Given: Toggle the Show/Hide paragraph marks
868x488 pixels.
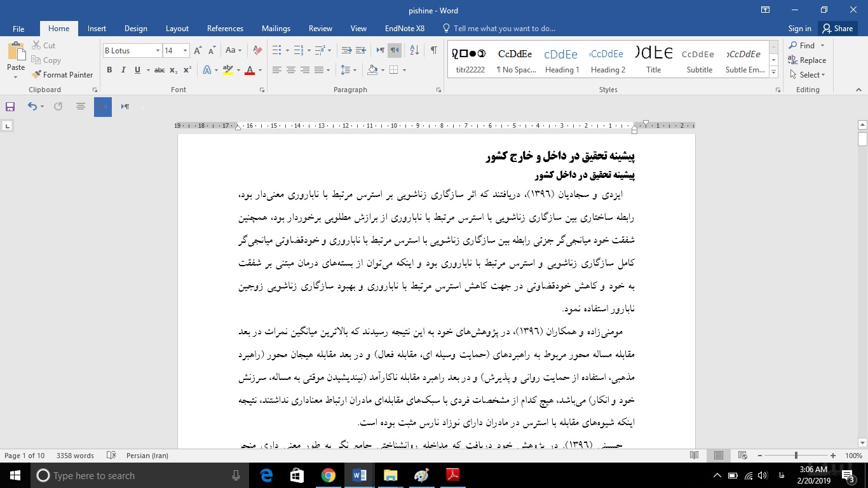Looking at the screenshot, I should (x=434, y=48).
